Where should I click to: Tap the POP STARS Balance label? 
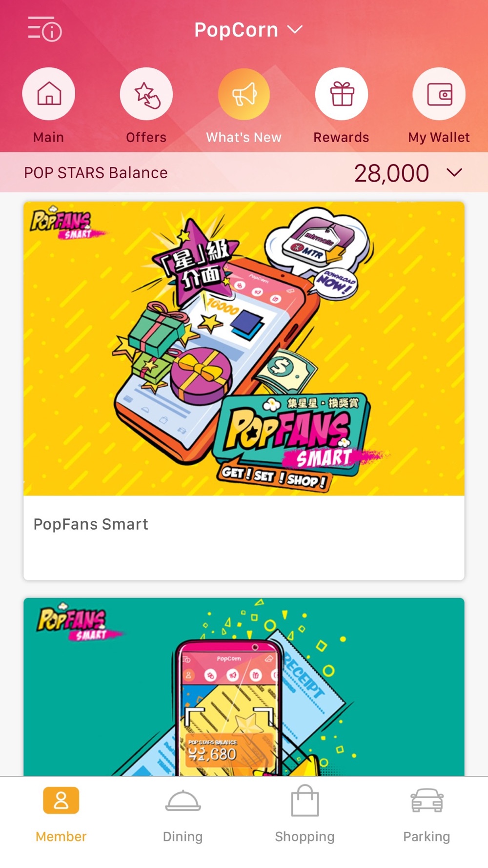click(x=96, y=173)
